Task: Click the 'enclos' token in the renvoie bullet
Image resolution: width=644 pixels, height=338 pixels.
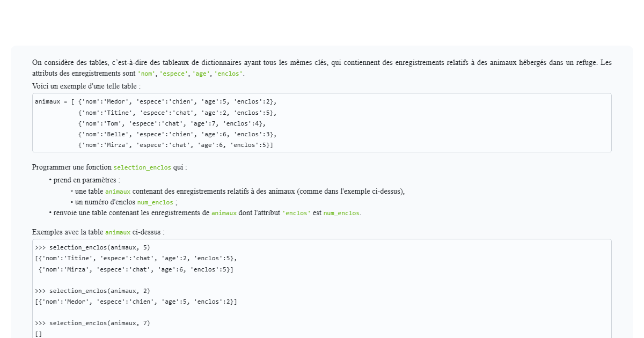Action: point(297,212)
